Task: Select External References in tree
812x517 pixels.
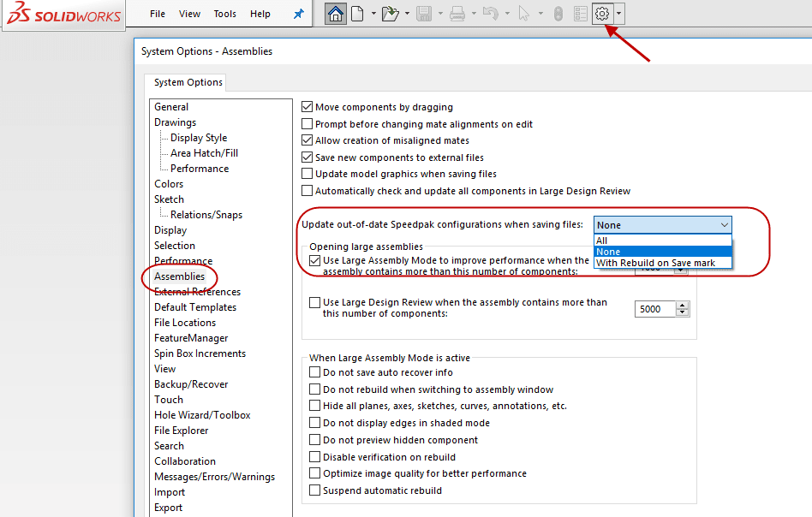Action: 197,292
